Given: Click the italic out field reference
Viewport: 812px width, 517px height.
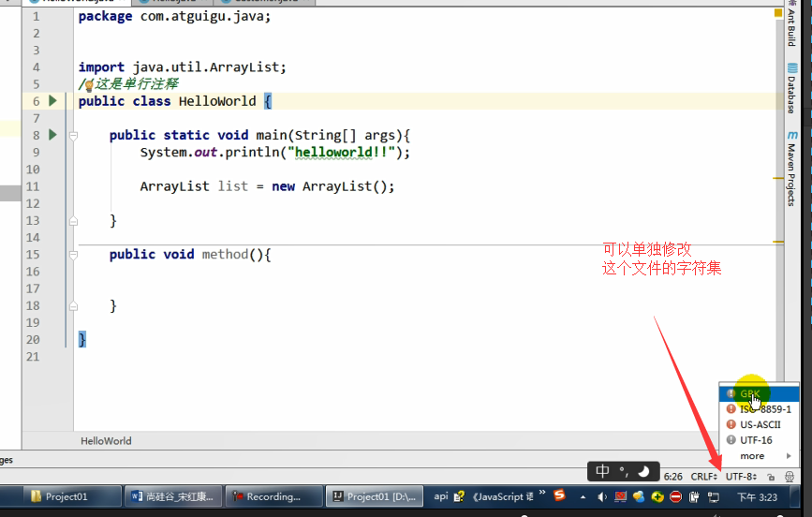Looking at the screenshot, I should click(x=206, y=153).
